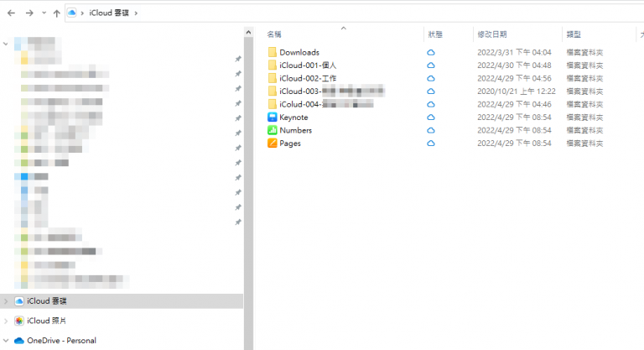Click iCloud Photos icon in sidebar
Image resolution: width=644 pixels, height=350 pixels.
coord(19,321)
